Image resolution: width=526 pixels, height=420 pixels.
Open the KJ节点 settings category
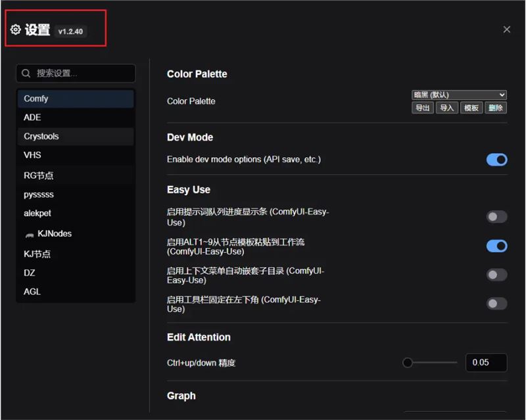point(76,254)
